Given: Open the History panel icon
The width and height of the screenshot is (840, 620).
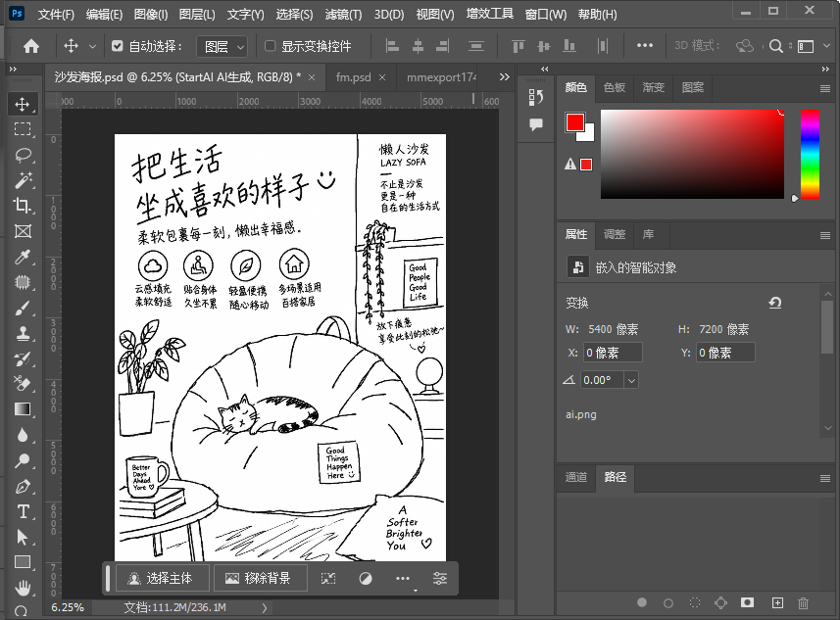Looking at the screenshot, I should point(536,97).
